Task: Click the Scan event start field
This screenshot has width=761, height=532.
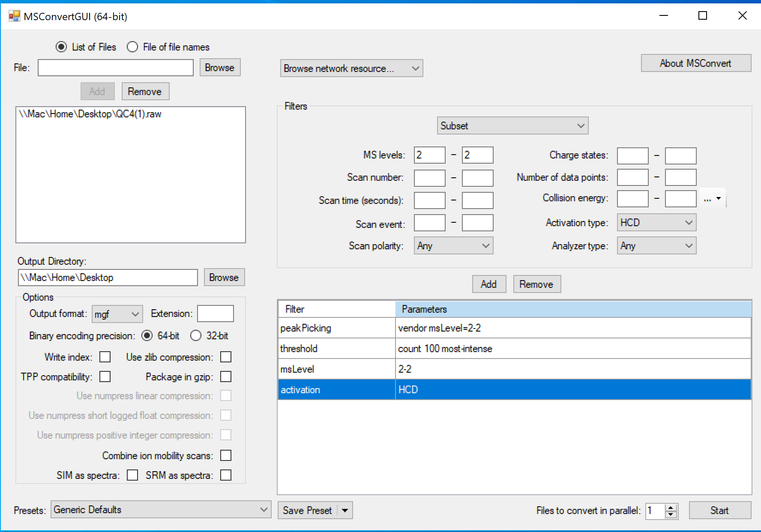Action: point(430,223)
